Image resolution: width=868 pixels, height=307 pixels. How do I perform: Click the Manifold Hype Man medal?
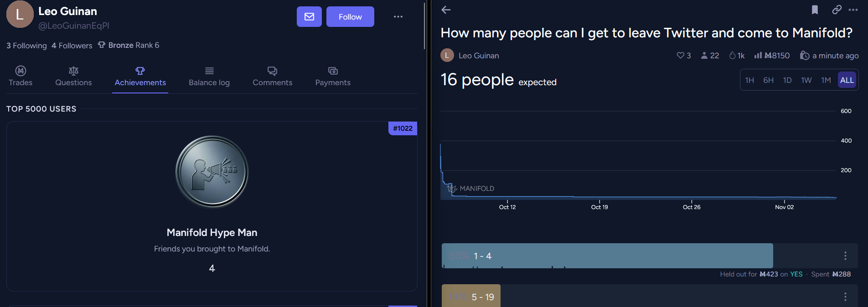pos(212,172)
